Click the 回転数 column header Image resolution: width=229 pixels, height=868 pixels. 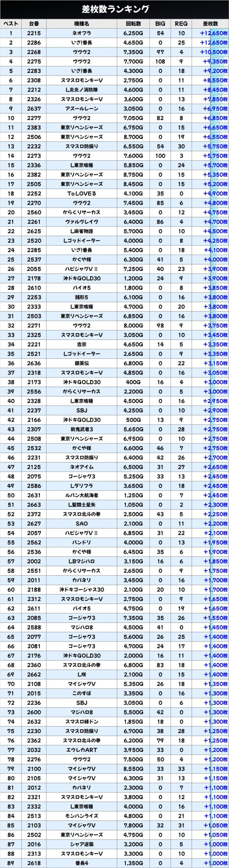[133, 24]
